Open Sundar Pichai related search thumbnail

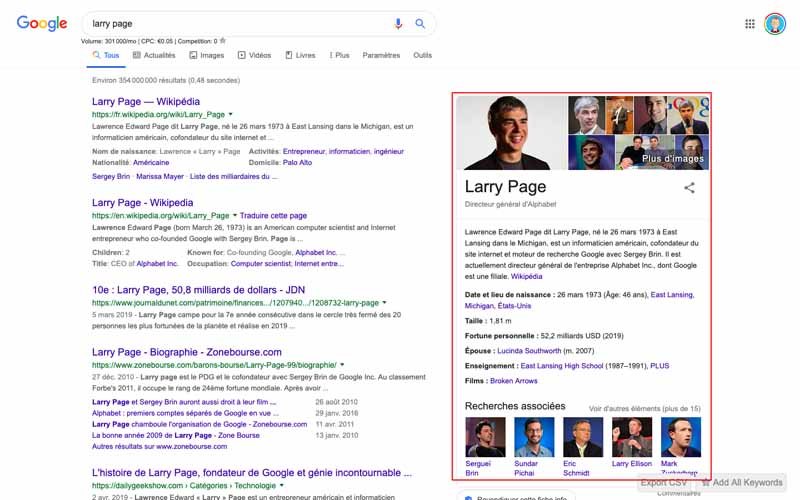(534, 437)
